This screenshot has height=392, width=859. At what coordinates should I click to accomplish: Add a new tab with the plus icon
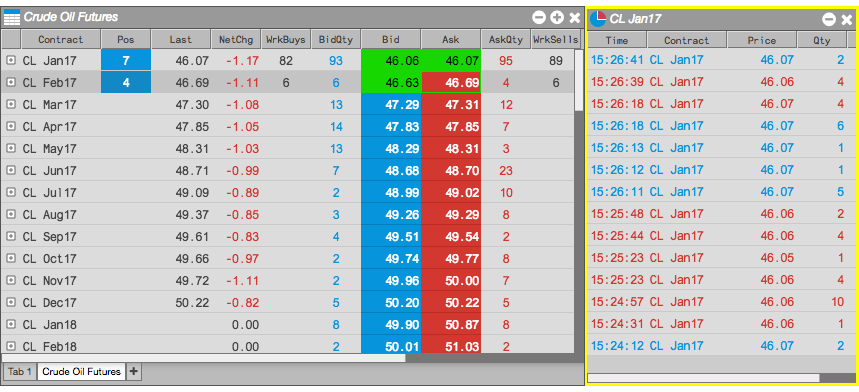click(134, 372)
